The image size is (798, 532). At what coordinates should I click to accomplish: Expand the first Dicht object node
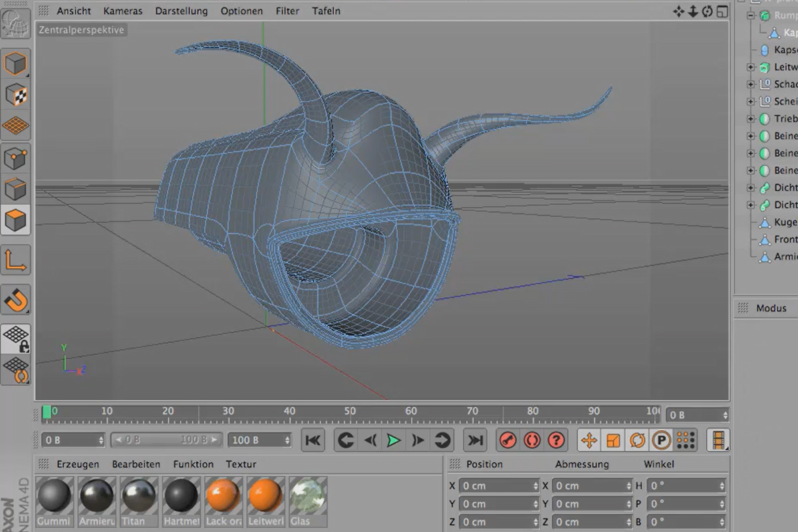pyautogui.click(x=751, y=188)
